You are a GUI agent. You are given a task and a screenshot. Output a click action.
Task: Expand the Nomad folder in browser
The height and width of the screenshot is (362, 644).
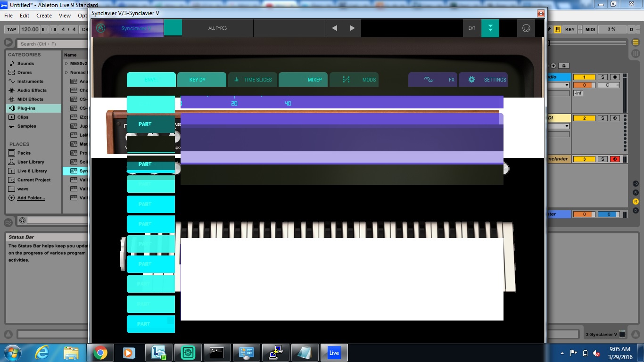tap(66, 73)
